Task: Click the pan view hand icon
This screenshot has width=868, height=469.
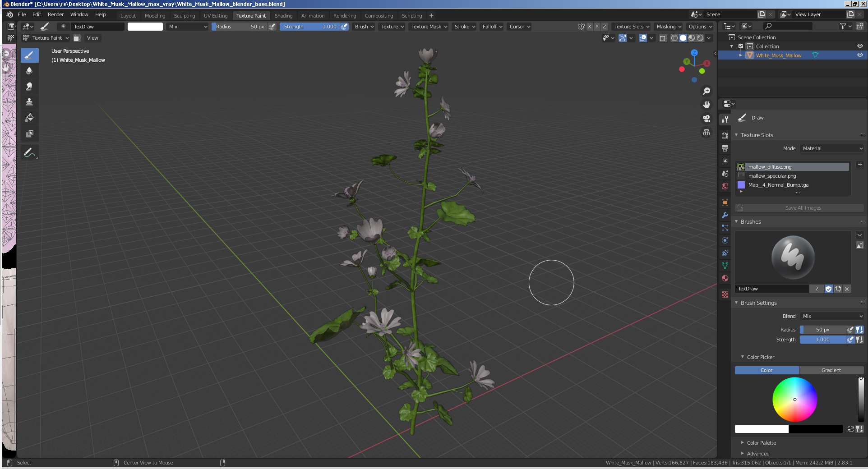Action: pyautogui.click(x=706, y=105)
